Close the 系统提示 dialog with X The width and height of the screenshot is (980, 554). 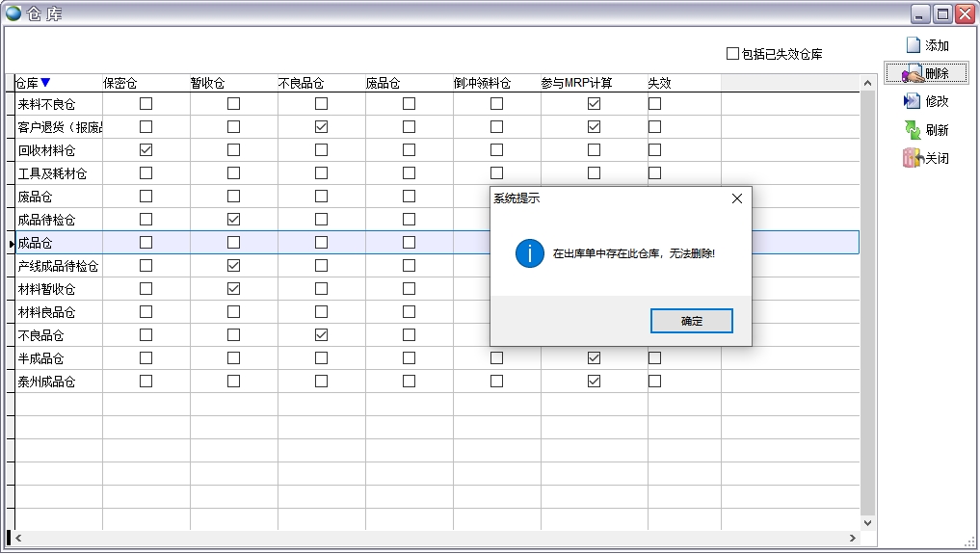[737, 198]
